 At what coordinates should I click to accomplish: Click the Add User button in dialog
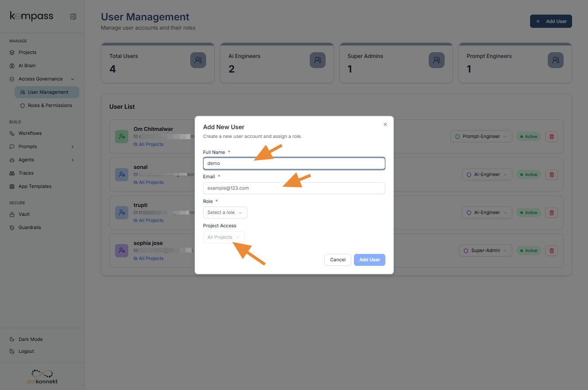(369, 260)
